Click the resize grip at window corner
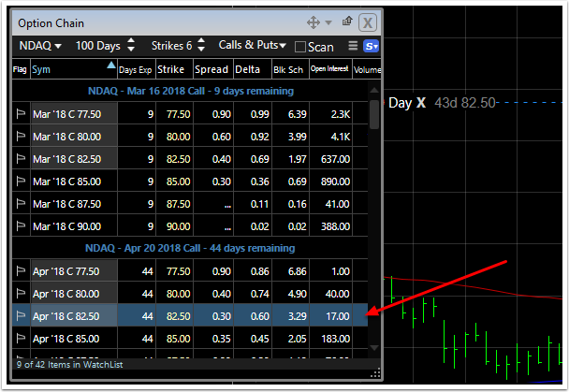This screenshot has height=392, width=569. 375,373
